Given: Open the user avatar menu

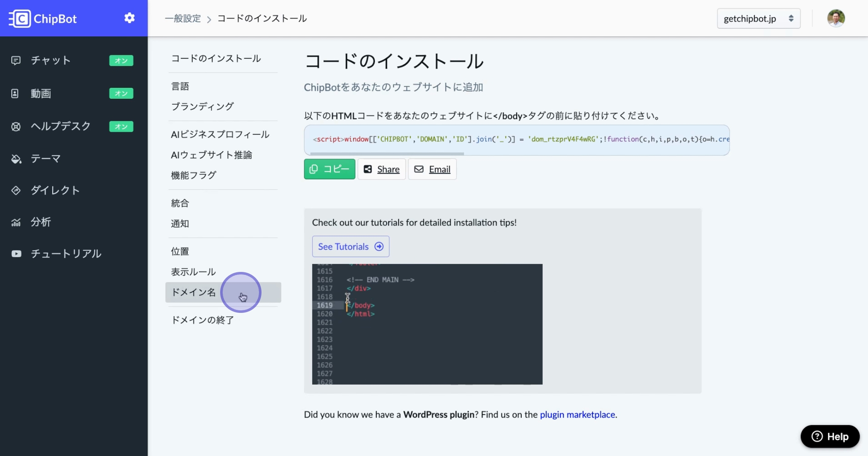Looking at the screenshot, I should [836, 18].
